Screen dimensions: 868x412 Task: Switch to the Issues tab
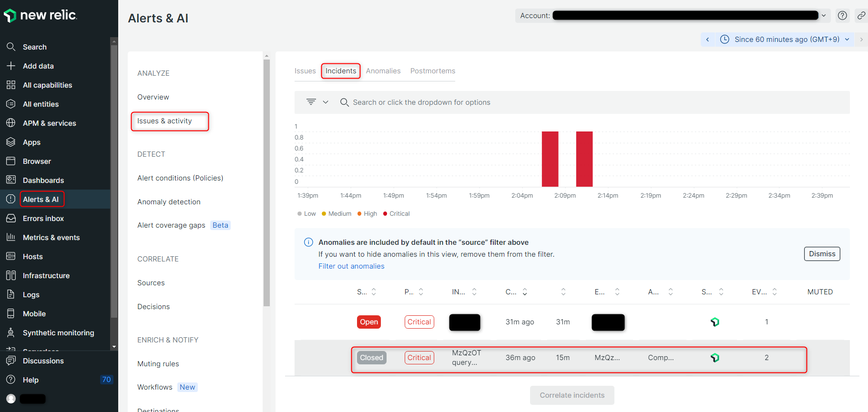(x=305, y=71)
